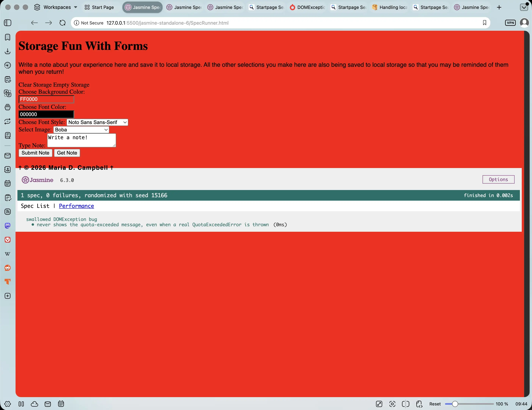Open the mail panel in sidebar
Screen dimensions: 532x410
tap(8, 156)
